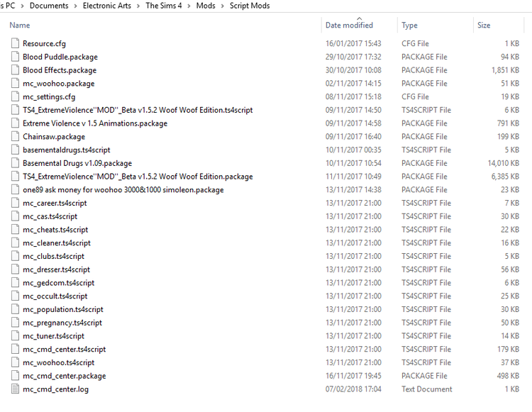Screen dimensions: 532x412
Task: Select Basemental Drugs v1.09.package
Action: tap(77, 163)
